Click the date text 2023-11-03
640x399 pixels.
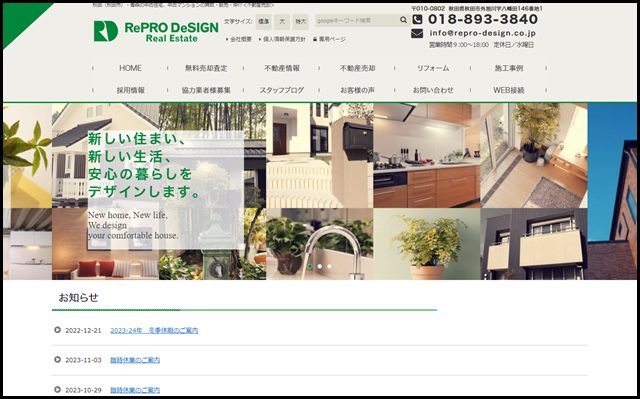click(x=83, y=360)
